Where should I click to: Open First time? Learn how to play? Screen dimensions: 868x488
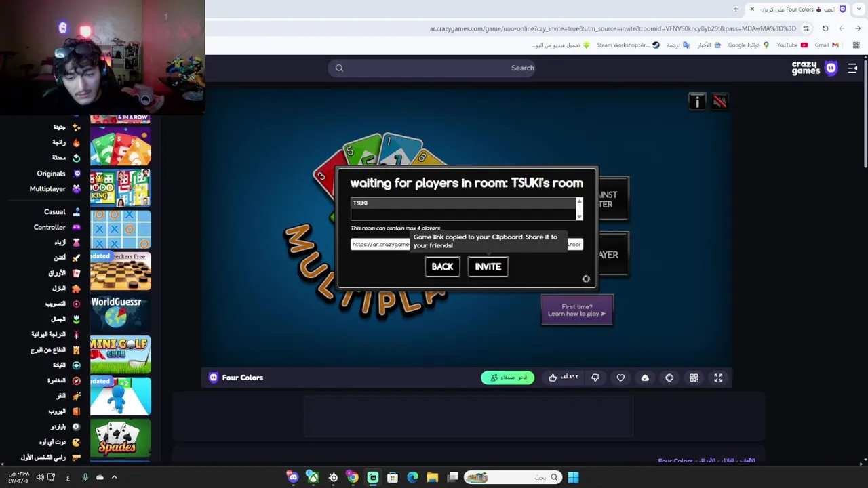pos(577,310)
